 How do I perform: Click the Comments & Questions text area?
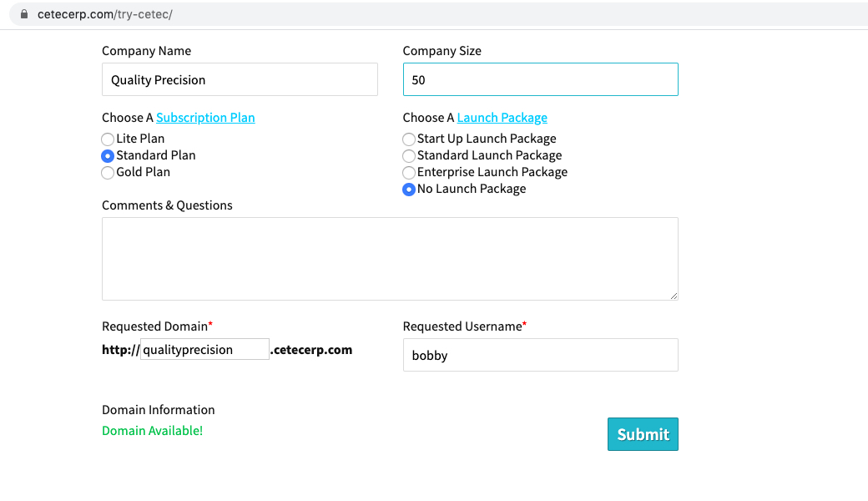click(390, 259)
